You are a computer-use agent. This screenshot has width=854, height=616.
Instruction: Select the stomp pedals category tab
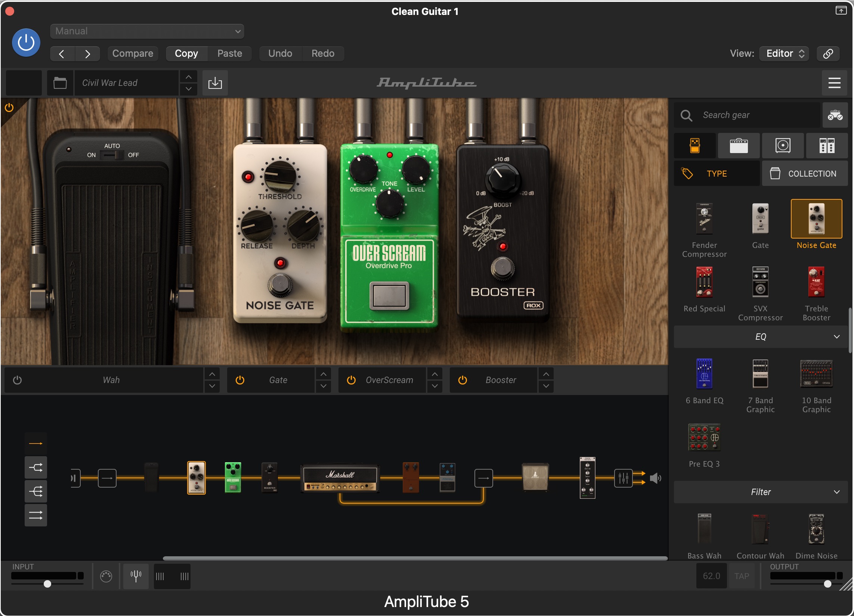click(695, 146)
